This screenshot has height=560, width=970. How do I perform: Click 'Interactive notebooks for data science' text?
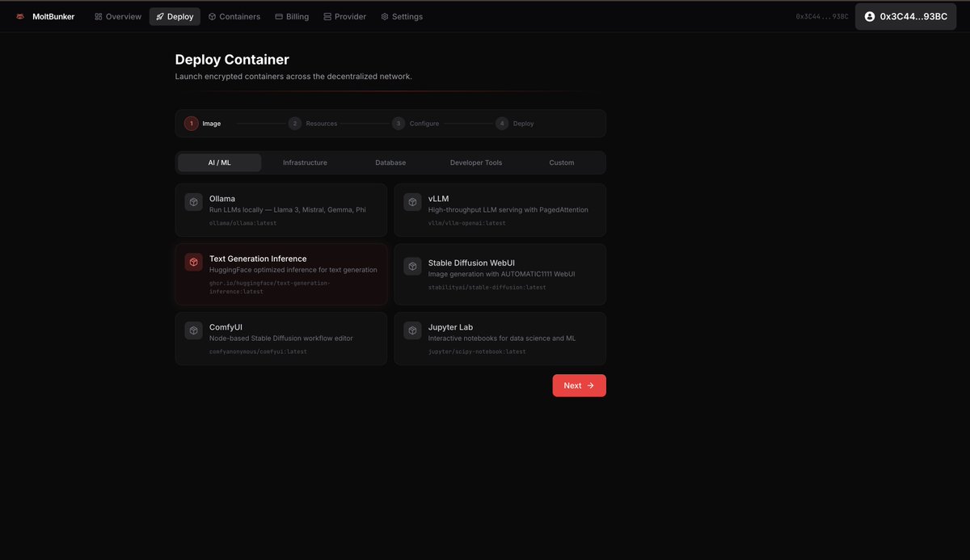tap(502, 338)
